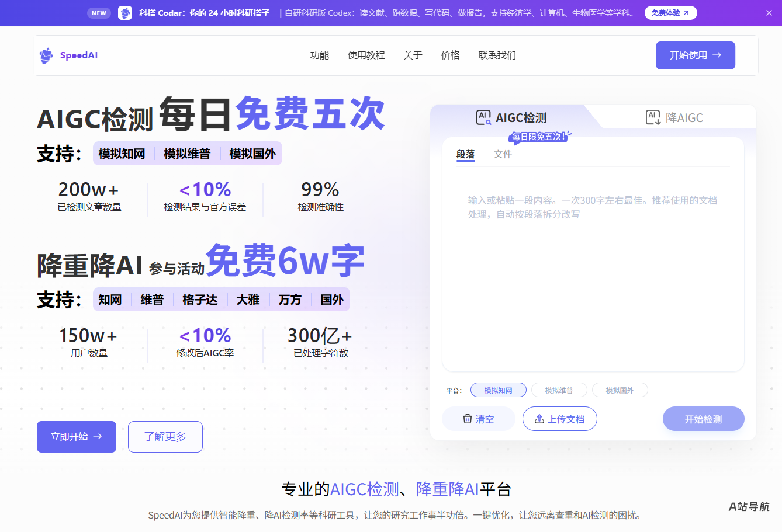Click the 了解更多 button
Screen dimensions: 782x532
pos(165,437)
